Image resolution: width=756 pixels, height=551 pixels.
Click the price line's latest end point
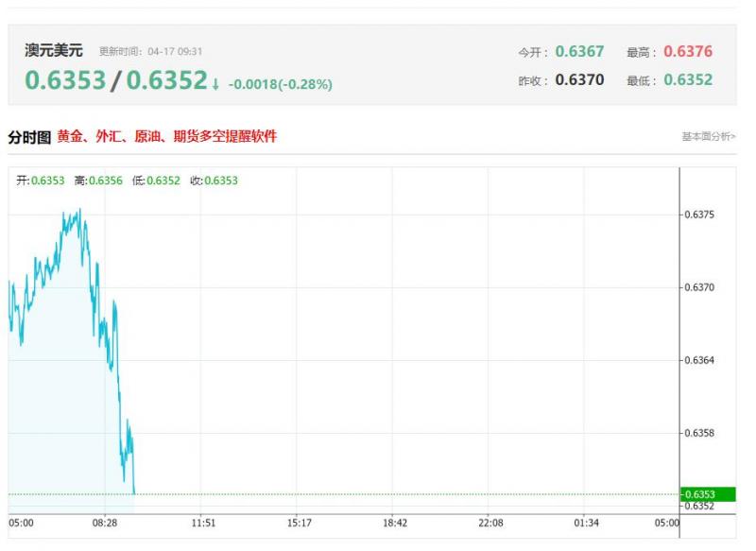pyautogui.click(x=134, y=492)
